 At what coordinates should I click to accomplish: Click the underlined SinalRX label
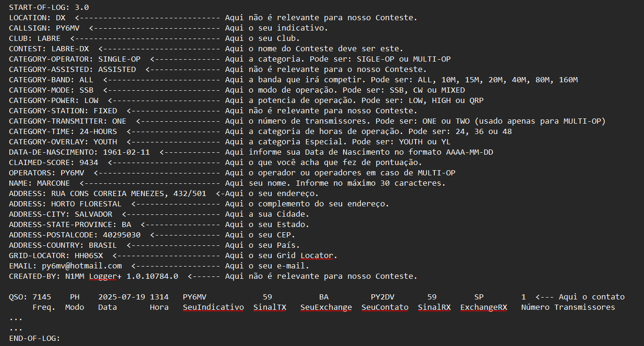coord(434,307)
